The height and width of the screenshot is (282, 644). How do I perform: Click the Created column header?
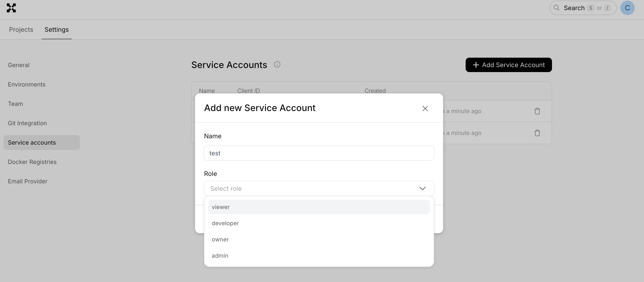pyautogui.click(x=375, y=91)
